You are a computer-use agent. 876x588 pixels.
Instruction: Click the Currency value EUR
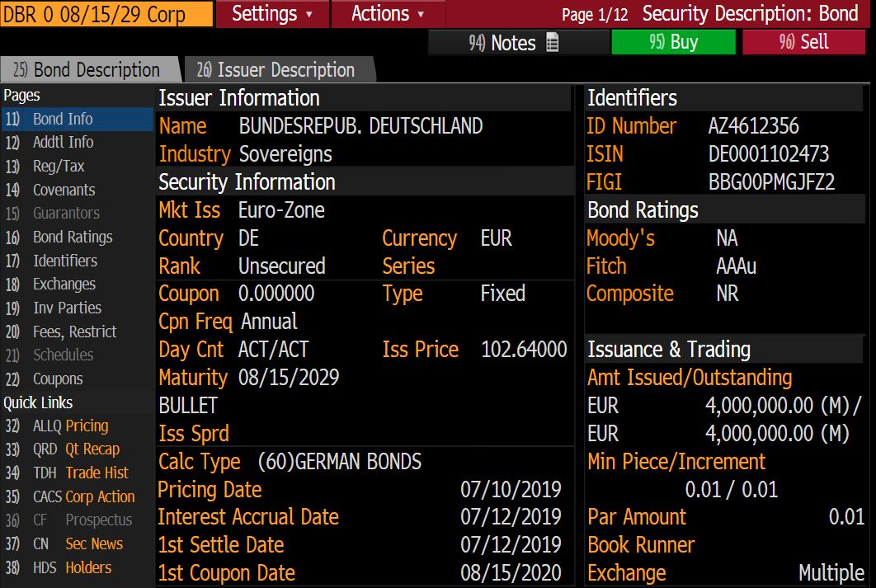coord(496,238)
